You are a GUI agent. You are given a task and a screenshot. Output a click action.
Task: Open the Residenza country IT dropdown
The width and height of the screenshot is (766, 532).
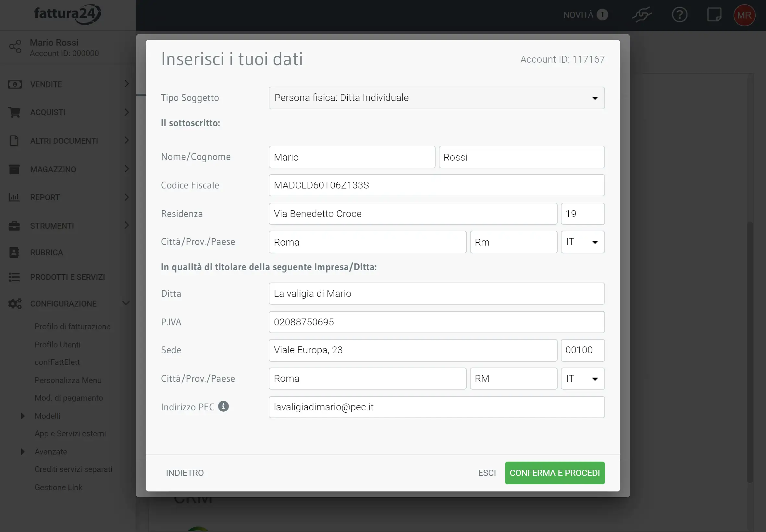click(583, 242)
